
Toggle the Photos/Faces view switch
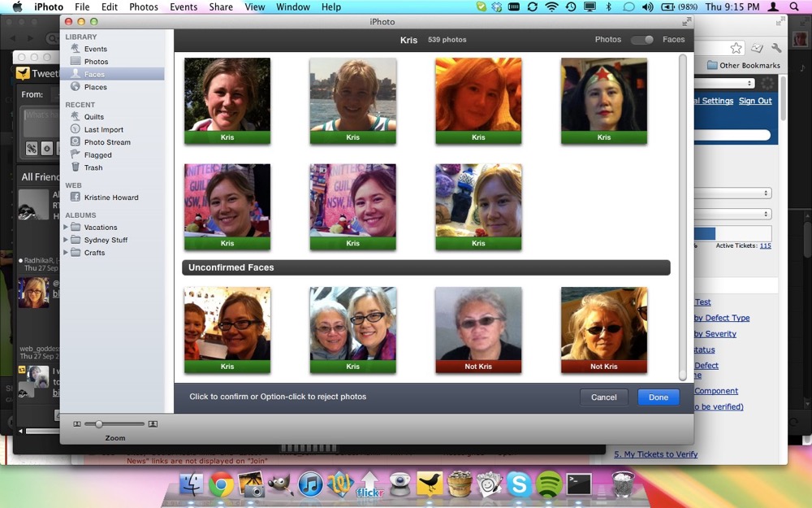click(x=641, y=40)
